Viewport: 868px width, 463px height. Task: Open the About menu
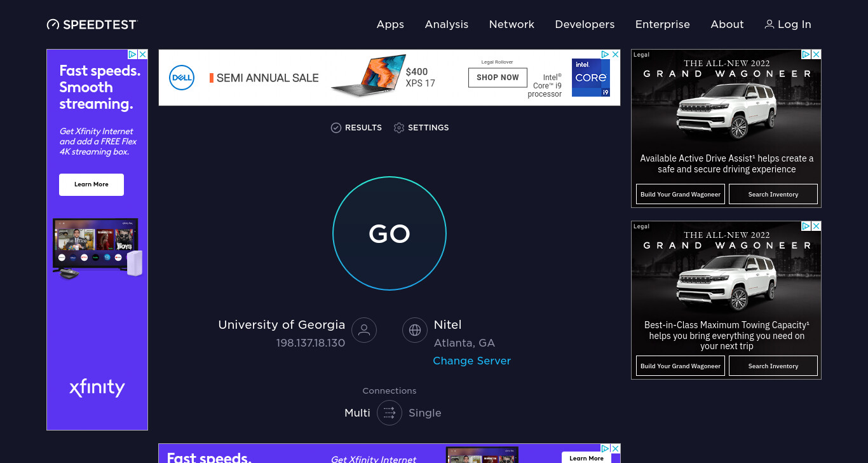[x=727, y=24]
